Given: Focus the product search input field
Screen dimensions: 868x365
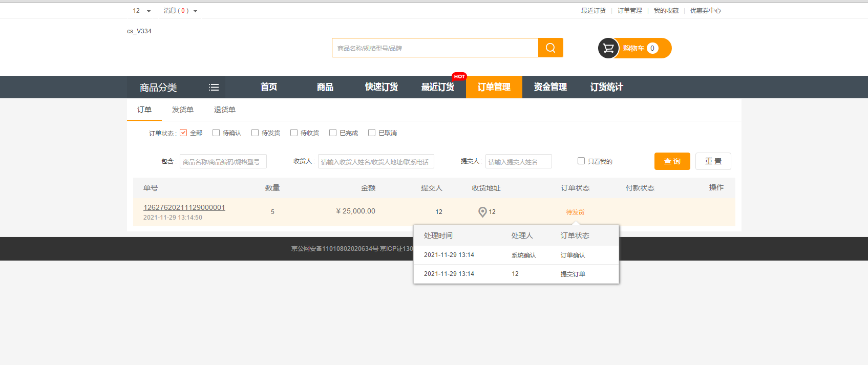Looking at the screenshot, I should [x=435, y=48].
